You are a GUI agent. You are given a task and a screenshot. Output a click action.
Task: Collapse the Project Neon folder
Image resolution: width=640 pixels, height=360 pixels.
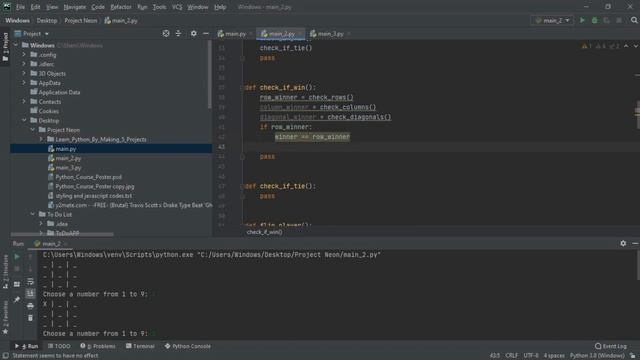[x=33, y=129]
